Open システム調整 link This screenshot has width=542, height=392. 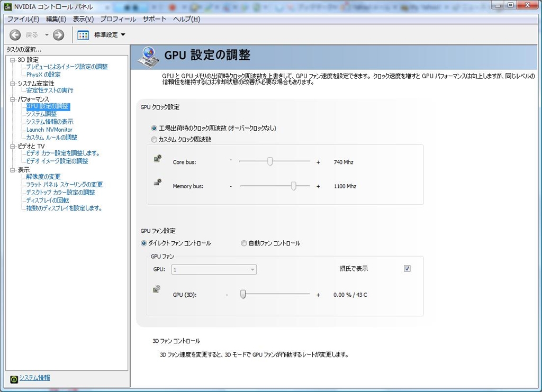(41, 114)
